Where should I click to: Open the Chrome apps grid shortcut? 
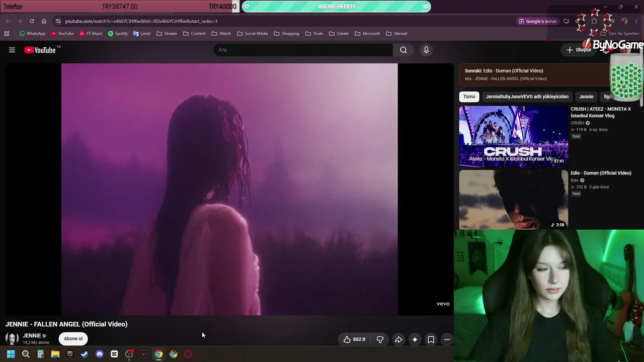7,34
